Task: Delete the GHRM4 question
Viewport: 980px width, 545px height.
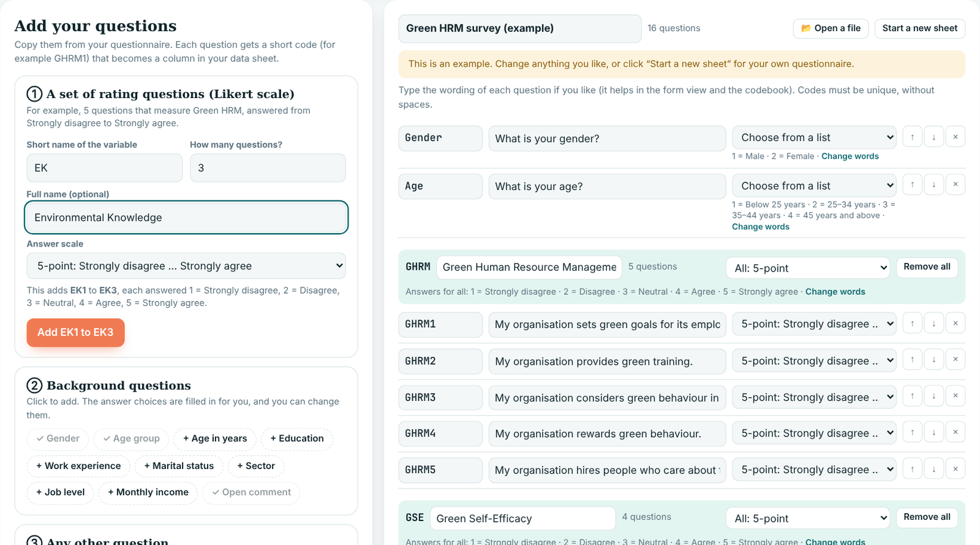Action: click(x=956, y=432)
